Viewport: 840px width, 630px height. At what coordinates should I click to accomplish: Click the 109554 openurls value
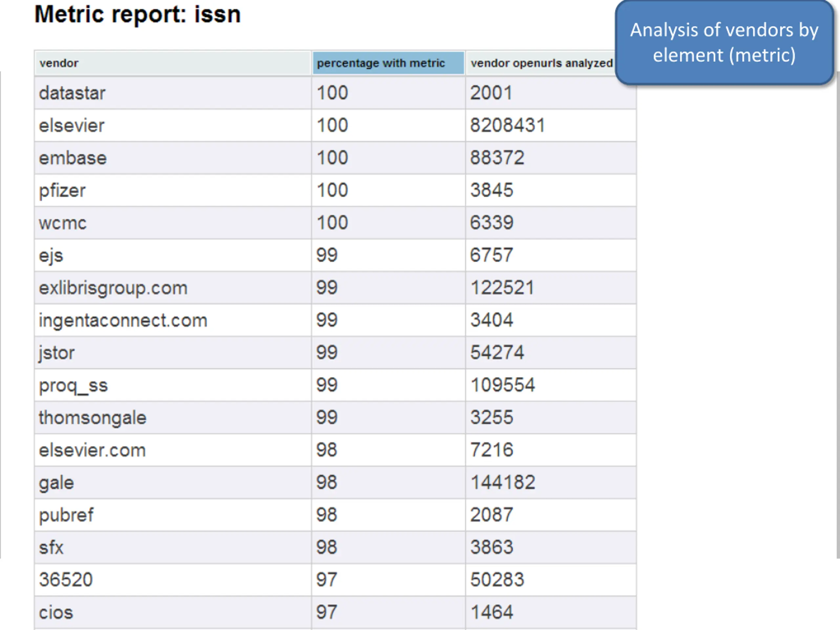(503, 386)
